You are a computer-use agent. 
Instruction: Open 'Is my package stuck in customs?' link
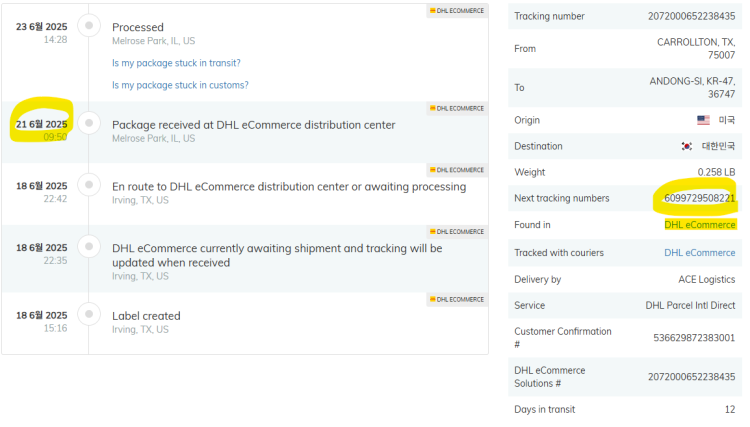(x=180, y=85)
